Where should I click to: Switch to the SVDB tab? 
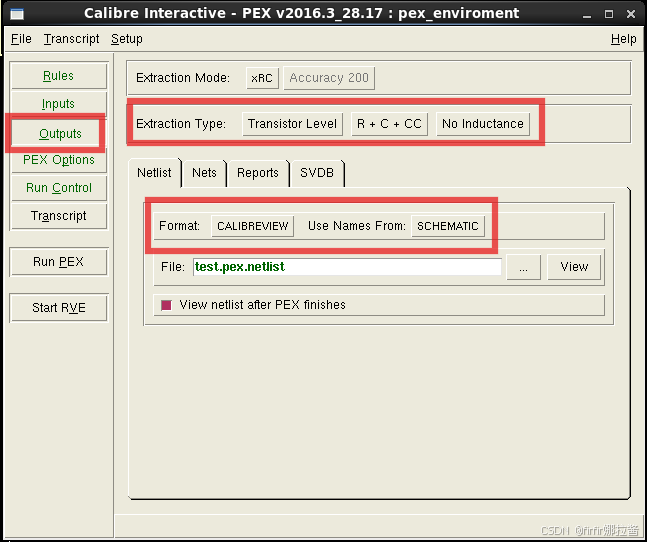pos(317,172)
